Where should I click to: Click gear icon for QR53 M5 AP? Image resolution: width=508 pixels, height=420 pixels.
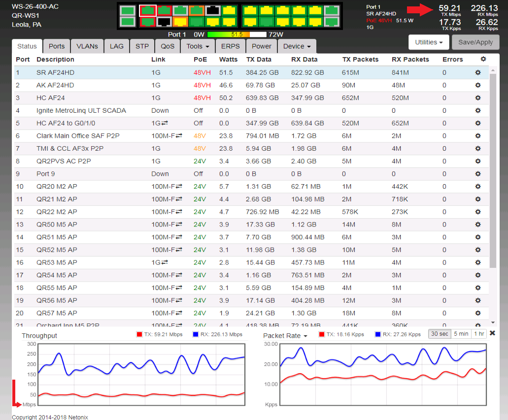[x=477, y=262]
